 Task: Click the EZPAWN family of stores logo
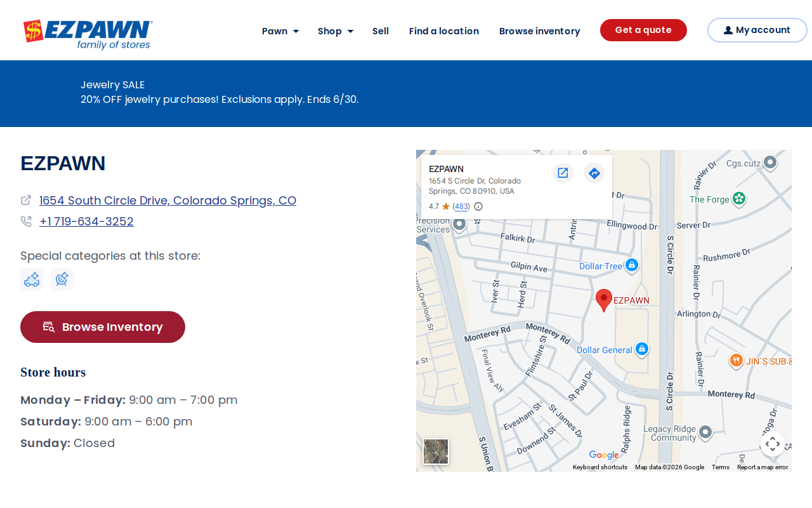88,34
